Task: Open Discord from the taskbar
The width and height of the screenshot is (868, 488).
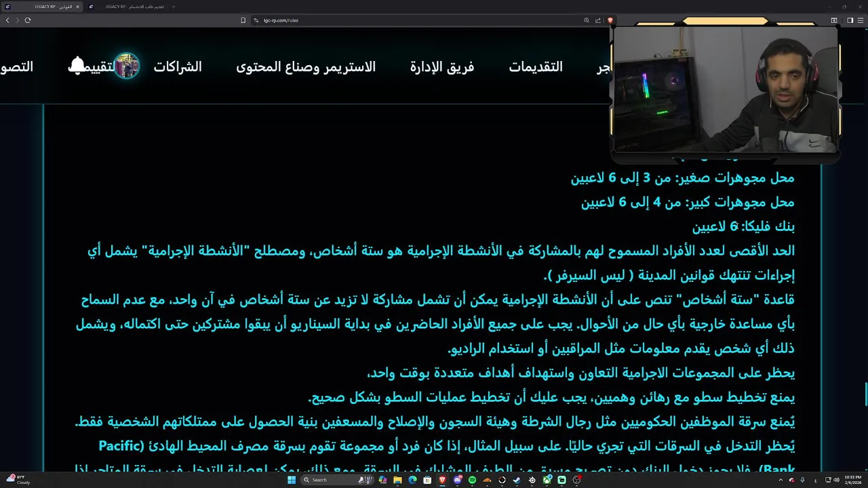Action: (457, 480)
